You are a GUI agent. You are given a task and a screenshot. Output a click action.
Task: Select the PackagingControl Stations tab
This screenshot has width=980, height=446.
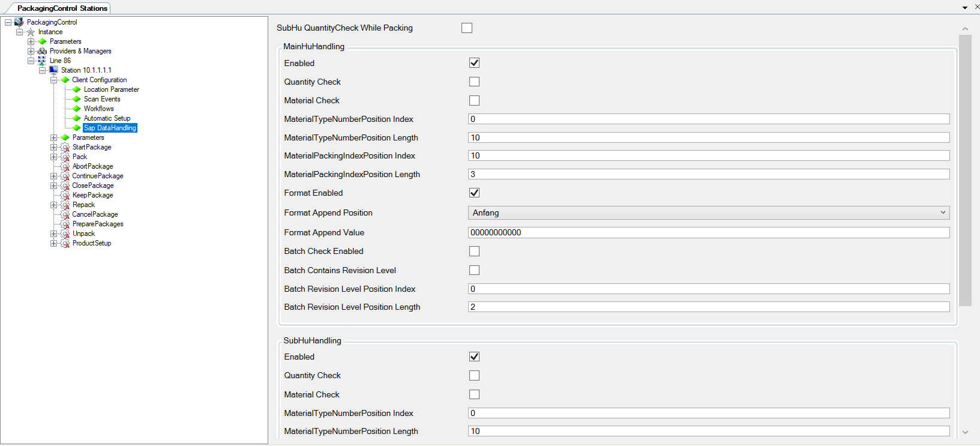click(x=62, y=8)
